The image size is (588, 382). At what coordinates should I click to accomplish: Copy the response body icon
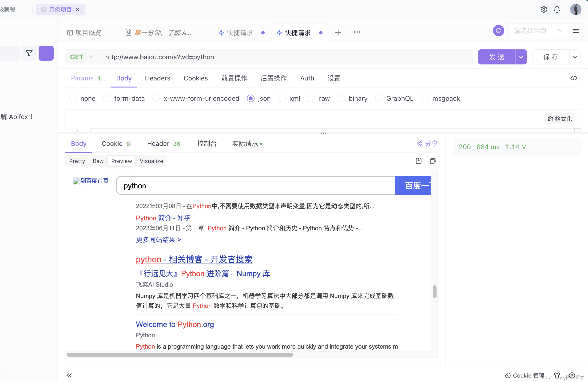pos(432,161)
